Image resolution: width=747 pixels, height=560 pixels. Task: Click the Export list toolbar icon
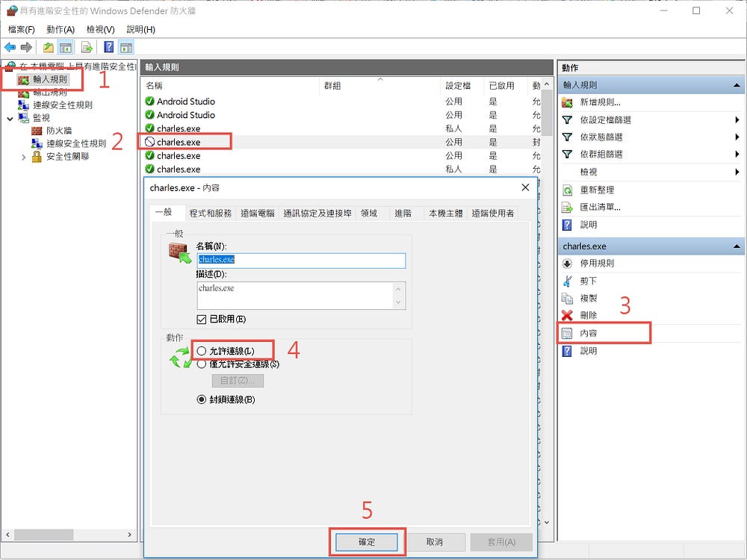coord(87,47)
